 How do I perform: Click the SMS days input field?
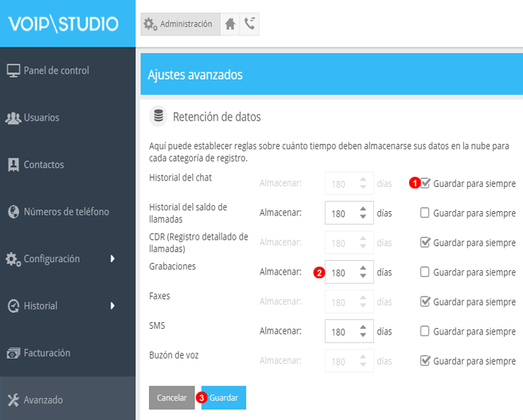point(339,332)
